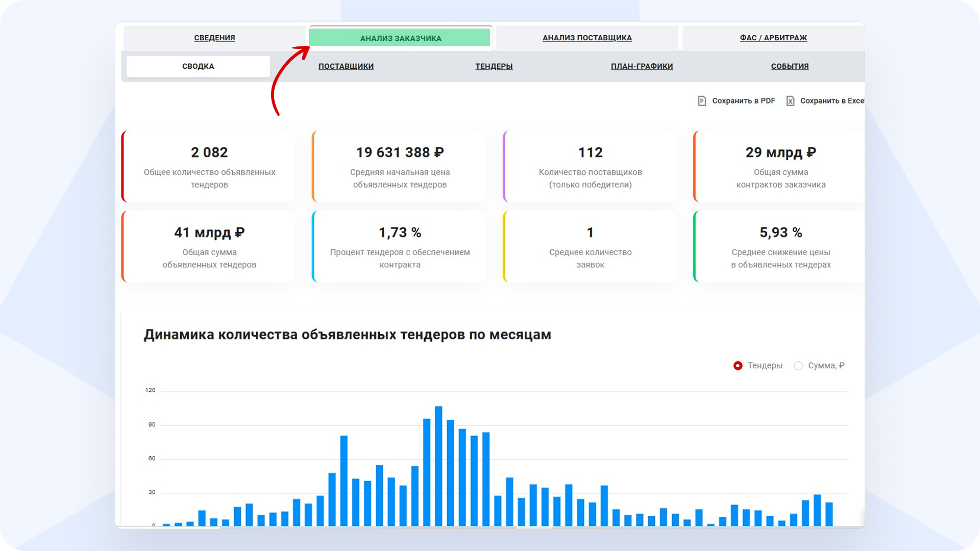Click the Excel file icon
This screenshot has height=551, width=980.
pyautogui.click(x=790, y=101)
